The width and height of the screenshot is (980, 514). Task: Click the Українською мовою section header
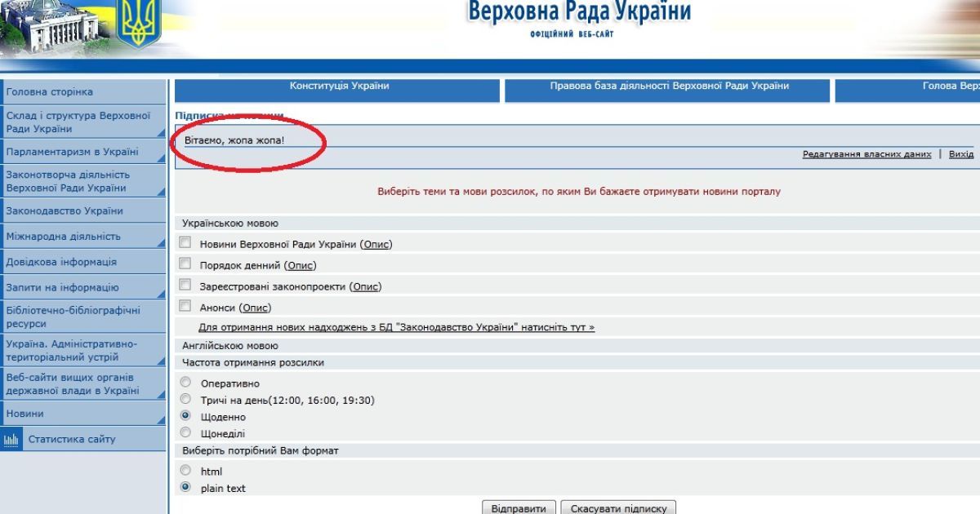pyautogui.click(x=229, y=224)
